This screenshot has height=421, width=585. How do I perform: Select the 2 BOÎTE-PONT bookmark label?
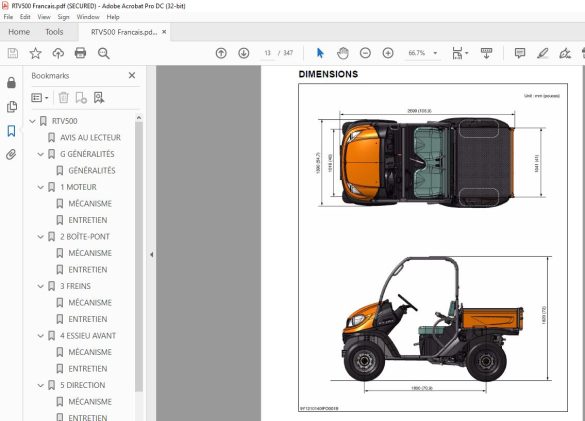pos(85,237)
